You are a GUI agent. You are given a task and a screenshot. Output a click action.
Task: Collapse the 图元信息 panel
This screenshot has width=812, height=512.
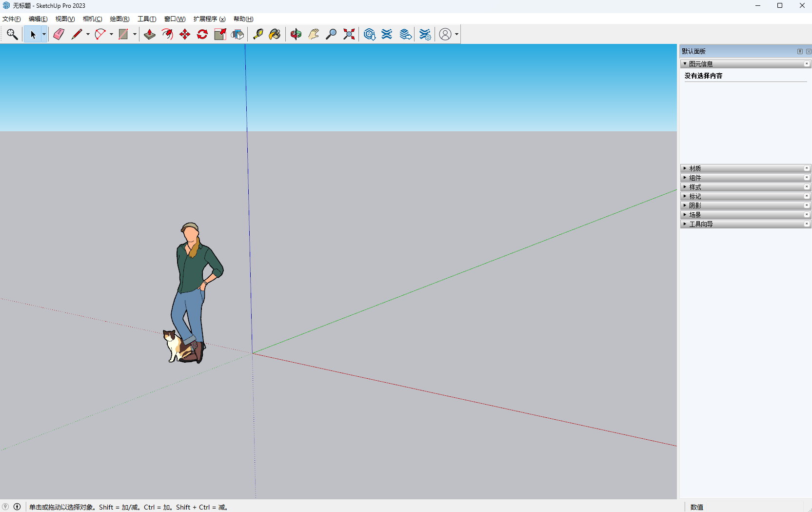(685, 64)
